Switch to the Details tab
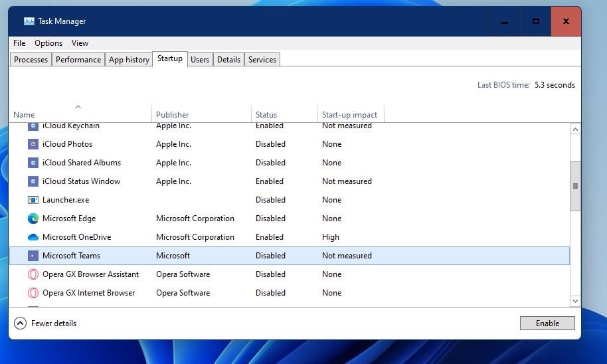This screenshot has height=364, width=607. point(228,60)
